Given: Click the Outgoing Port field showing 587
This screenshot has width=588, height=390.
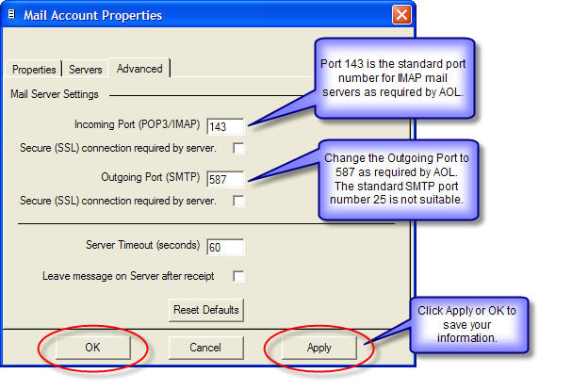Looking at the screenshot, I should tap(225, 179).
